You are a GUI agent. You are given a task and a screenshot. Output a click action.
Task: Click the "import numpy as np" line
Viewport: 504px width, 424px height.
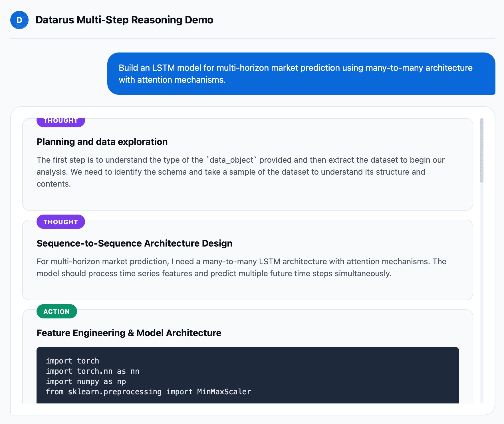point(86,381)
